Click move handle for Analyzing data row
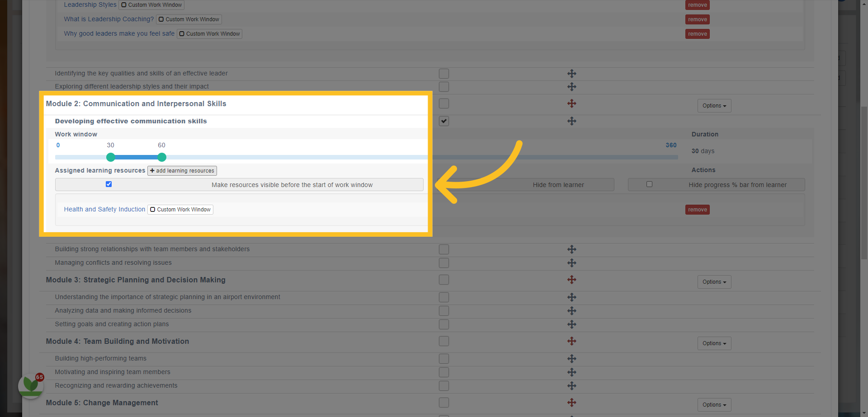The height and width of the screenshot is (417, 868). coord(571,311)
